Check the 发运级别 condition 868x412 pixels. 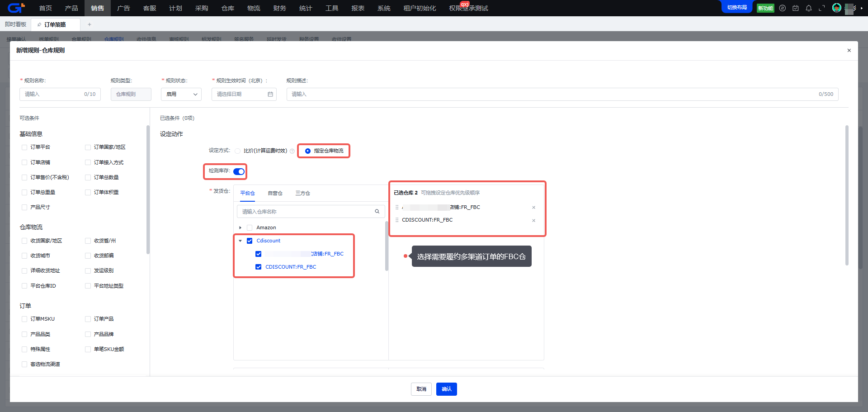coord(88,271)
